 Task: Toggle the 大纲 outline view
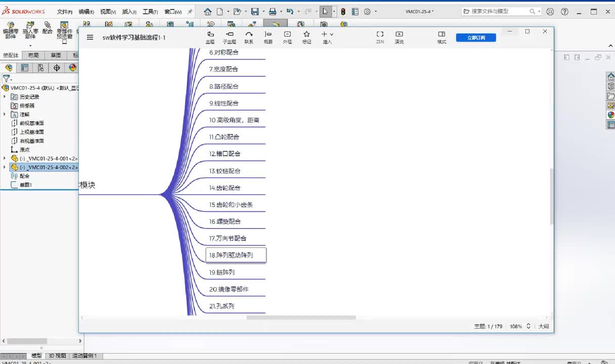click(543, 327)
